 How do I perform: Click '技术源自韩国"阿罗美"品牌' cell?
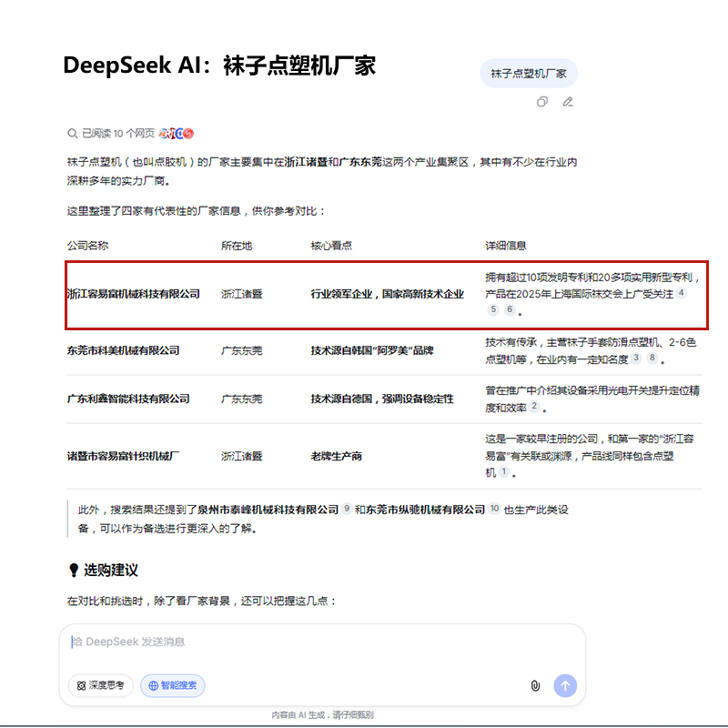372,350
